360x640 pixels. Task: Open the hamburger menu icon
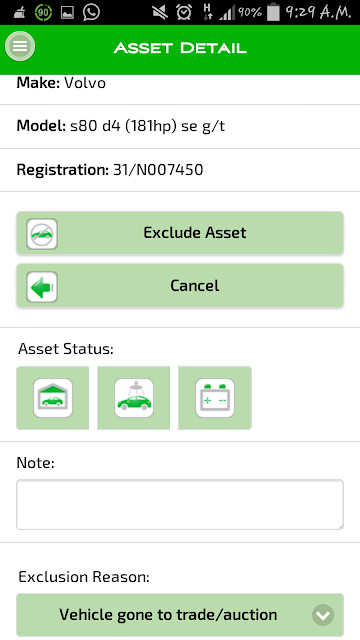click(20, 46)
